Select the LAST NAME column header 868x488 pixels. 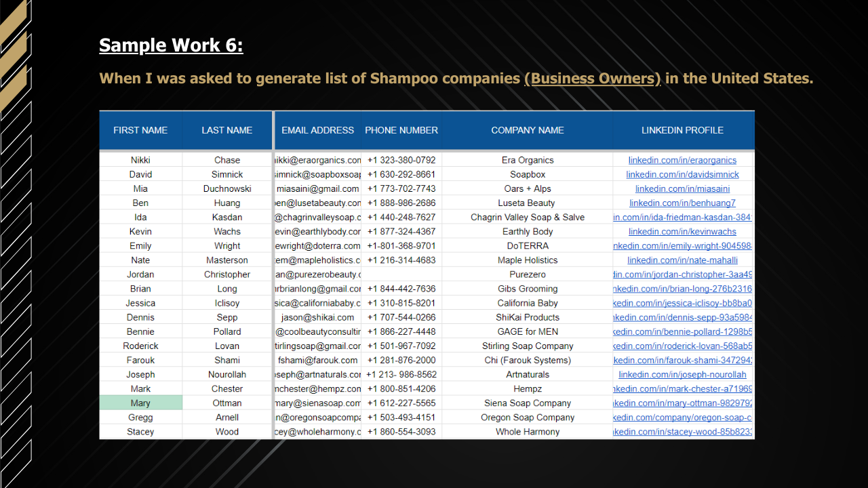[x=227, y=130]
